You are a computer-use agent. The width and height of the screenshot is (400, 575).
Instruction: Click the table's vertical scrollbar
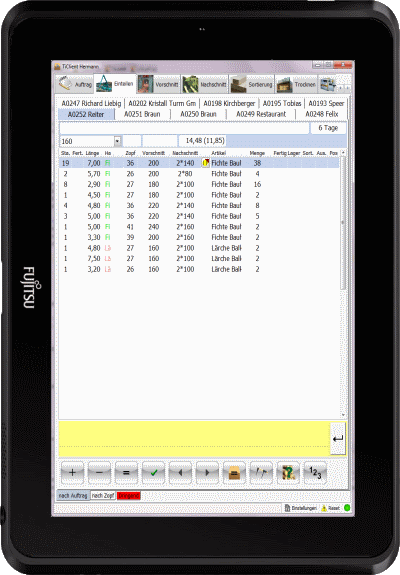[x=343, y=223]
